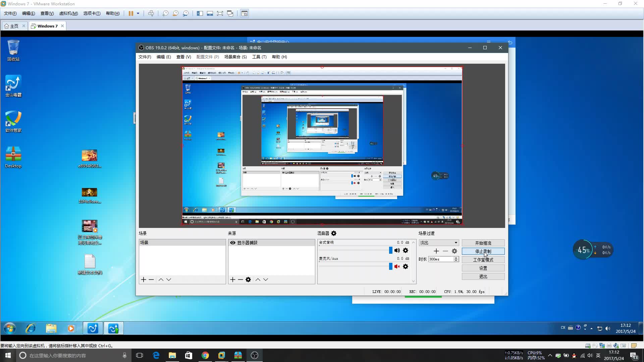Open 台式音响 audio settings gear
This screenshot has height=362, width=644.
(x=406, y=250)
